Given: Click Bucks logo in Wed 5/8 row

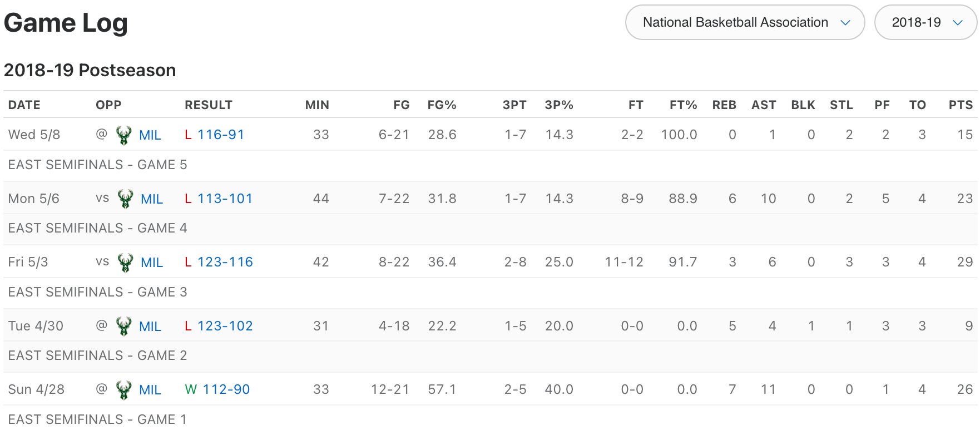Looking at the screenshot, I should point(123,135).
